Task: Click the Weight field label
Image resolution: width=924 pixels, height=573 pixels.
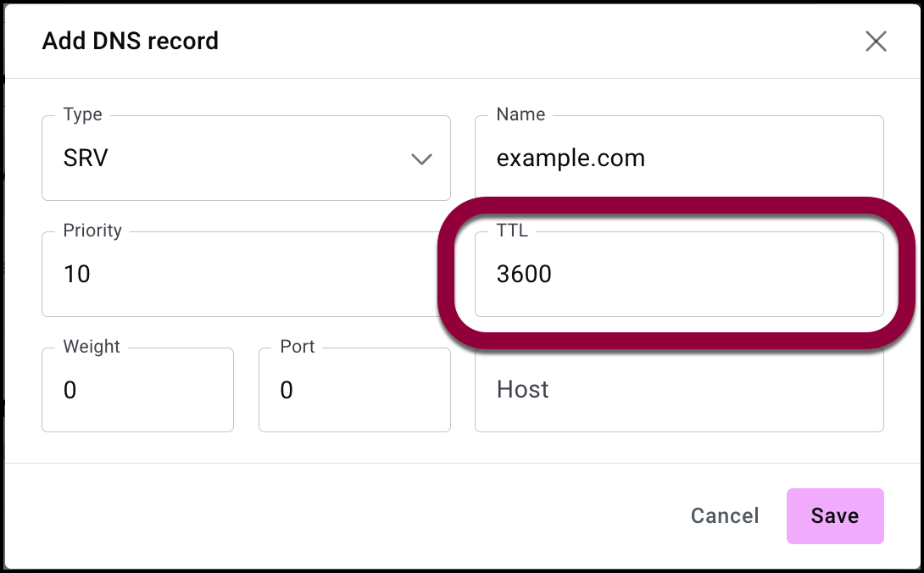Action: (92, 347)
